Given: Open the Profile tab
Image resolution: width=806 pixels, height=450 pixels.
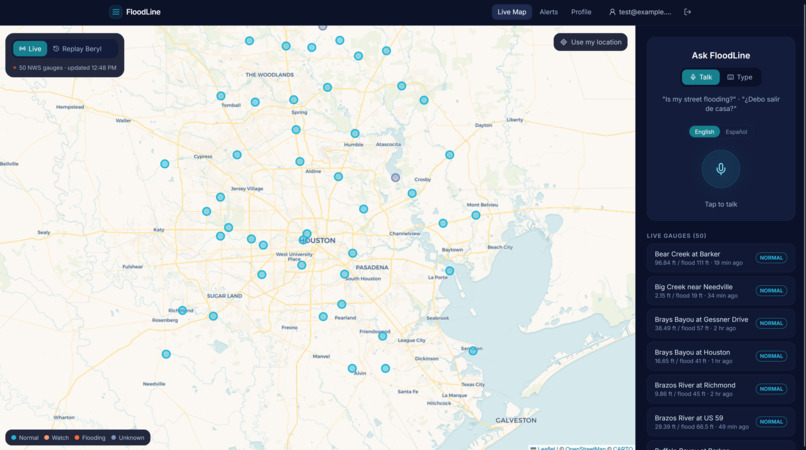Looking at the screenshot, I should click(x=581, y=12).
